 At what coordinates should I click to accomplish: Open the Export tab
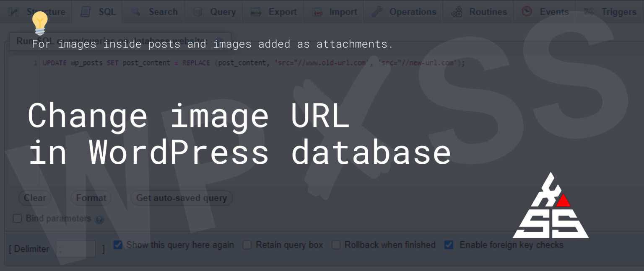click(274, 12)
